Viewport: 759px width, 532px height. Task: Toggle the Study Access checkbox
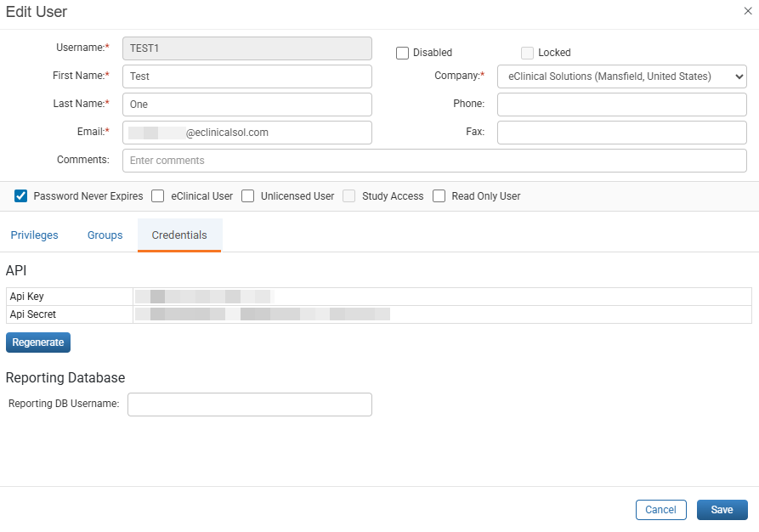pos(349,196)
